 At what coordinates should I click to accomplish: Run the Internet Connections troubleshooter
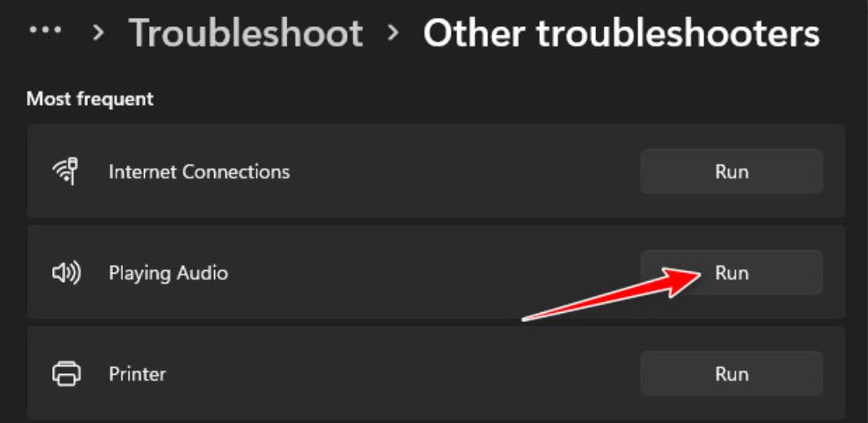(732, 171)
